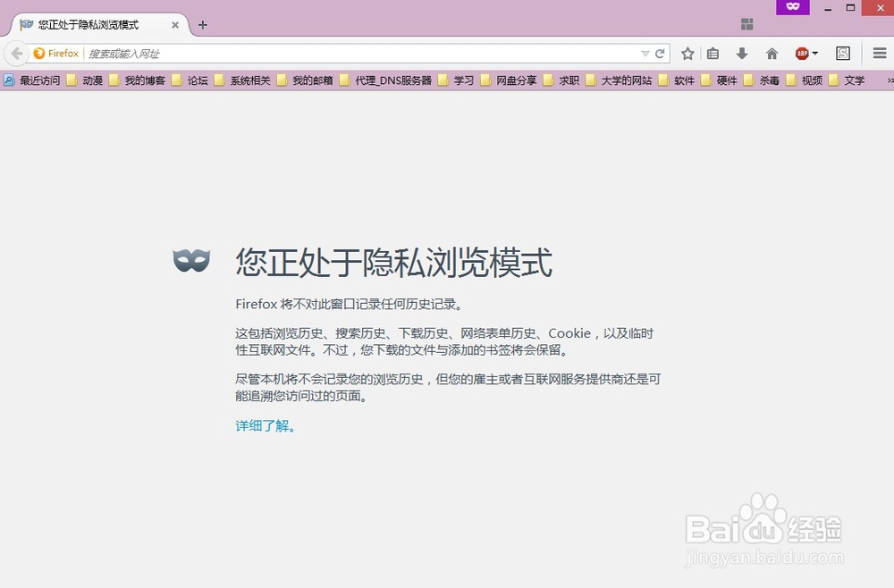Open the 文学 bookmarks folder

click(847, 80)
